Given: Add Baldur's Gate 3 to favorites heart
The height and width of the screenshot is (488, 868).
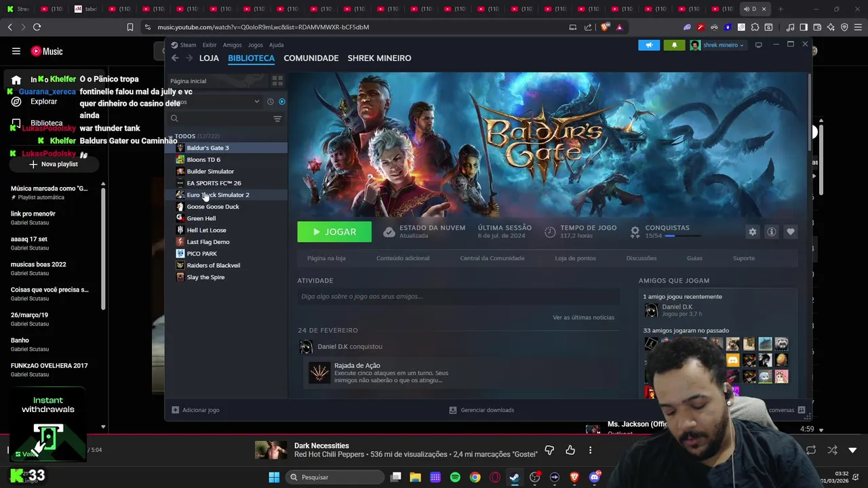Looking at the screenshot, I should click(x=791, y=232).
